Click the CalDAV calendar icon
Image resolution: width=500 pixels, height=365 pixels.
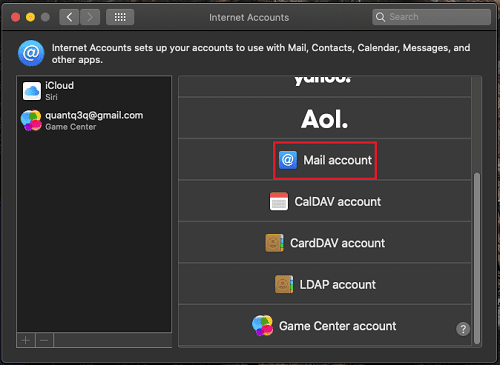[x=279, y=201]
